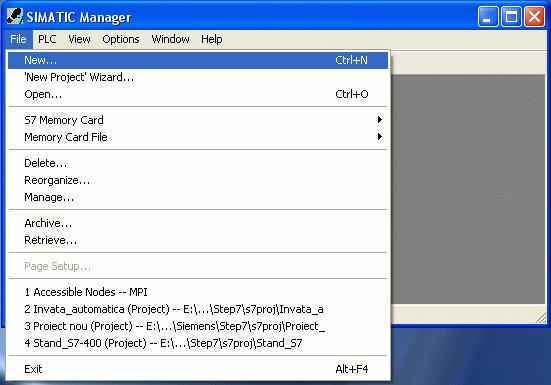Open recent project 2 Invata_automatica
Image resolution: width=551 pixels, height=385 pixels.
(x=198, y=309)
